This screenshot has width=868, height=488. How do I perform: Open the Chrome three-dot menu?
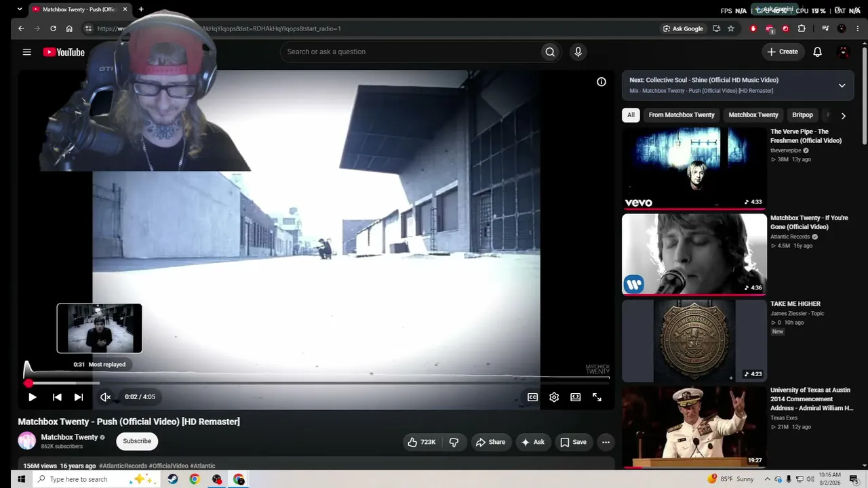[857, 28]
